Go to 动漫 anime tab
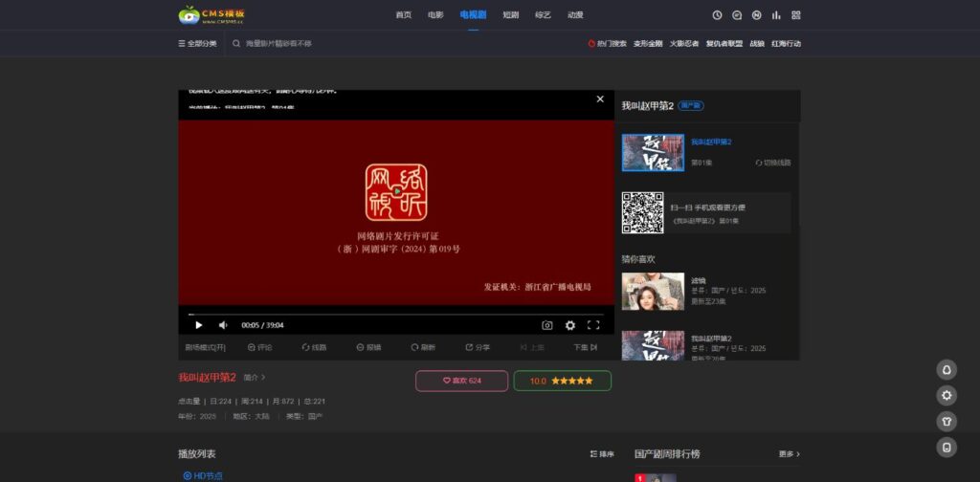Image resolution: width=980 pixels, height=482 pixels. point(575,15)
